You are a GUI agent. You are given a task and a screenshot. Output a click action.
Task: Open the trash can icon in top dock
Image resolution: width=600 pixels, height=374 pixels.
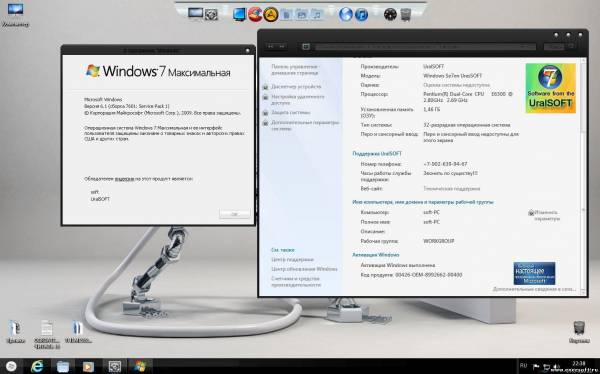406,15
